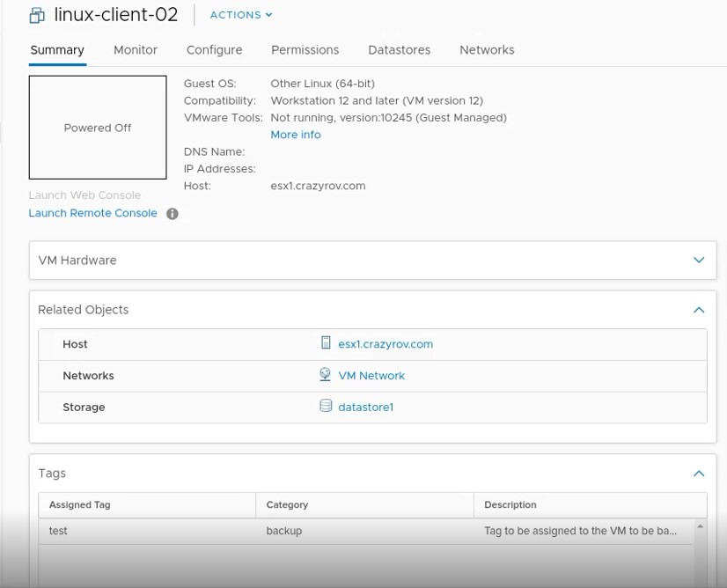Switch to the Monitor tab
The image size is (727, 588).
[136, 50]
